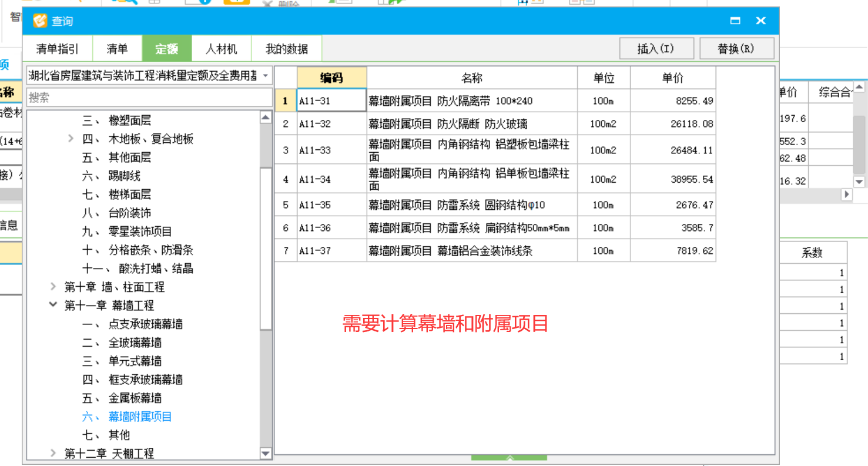Image resolution: width=868 pixels, height=466 pixels.
Task: Select code cell A11-37
Action: [331, 250]
